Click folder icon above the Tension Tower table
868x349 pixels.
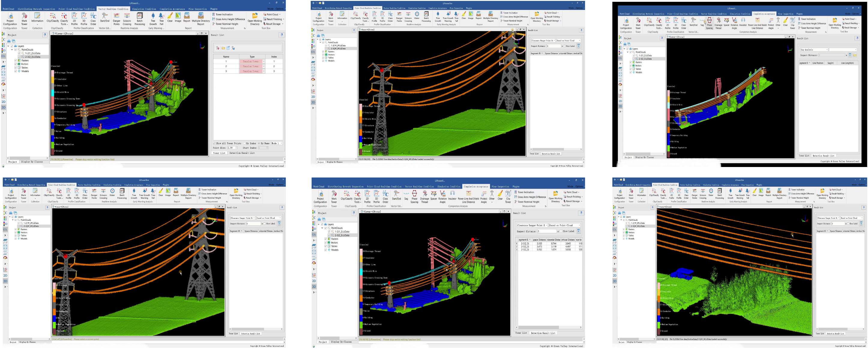[223, 48]
